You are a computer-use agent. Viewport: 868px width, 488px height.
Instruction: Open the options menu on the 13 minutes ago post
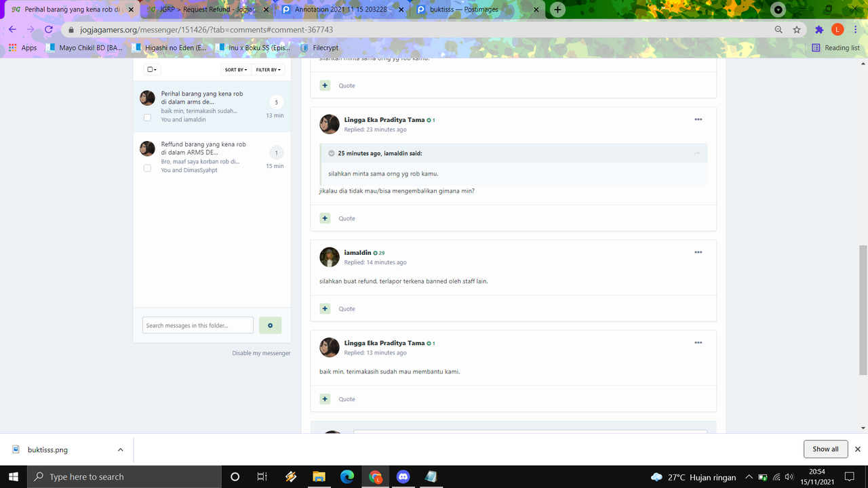698,342
